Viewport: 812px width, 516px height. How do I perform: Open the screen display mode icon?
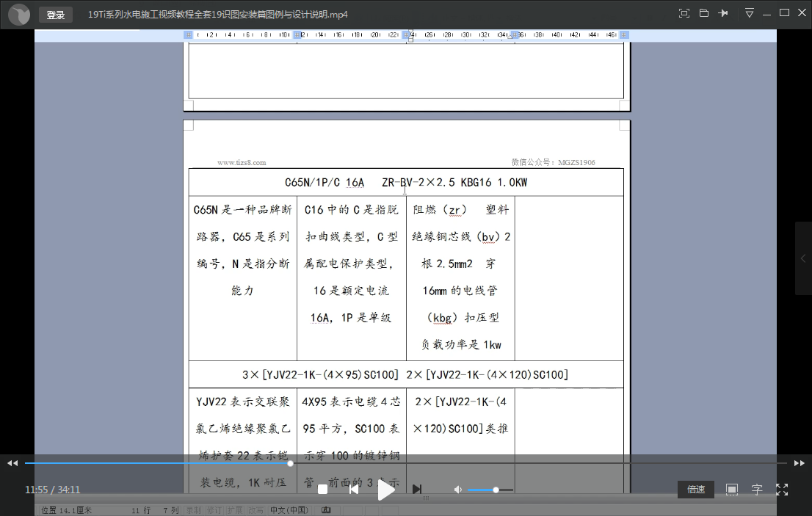(x=732, y=490)
